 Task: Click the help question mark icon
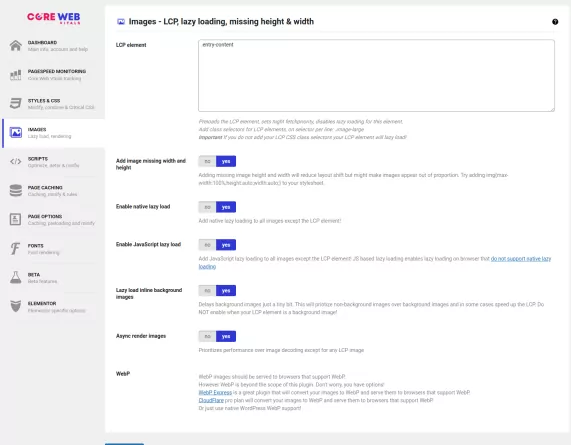click(x=555, y=22)
